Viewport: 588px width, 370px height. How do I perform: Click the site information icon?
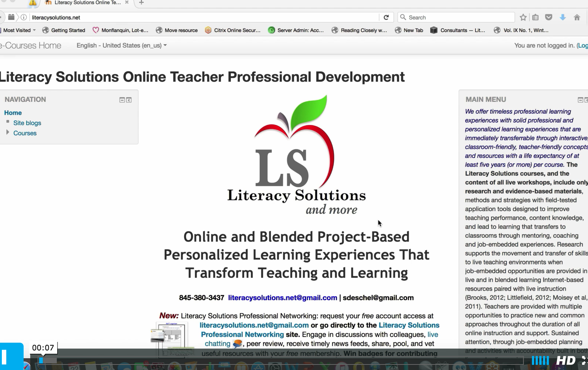coord(24,17)
